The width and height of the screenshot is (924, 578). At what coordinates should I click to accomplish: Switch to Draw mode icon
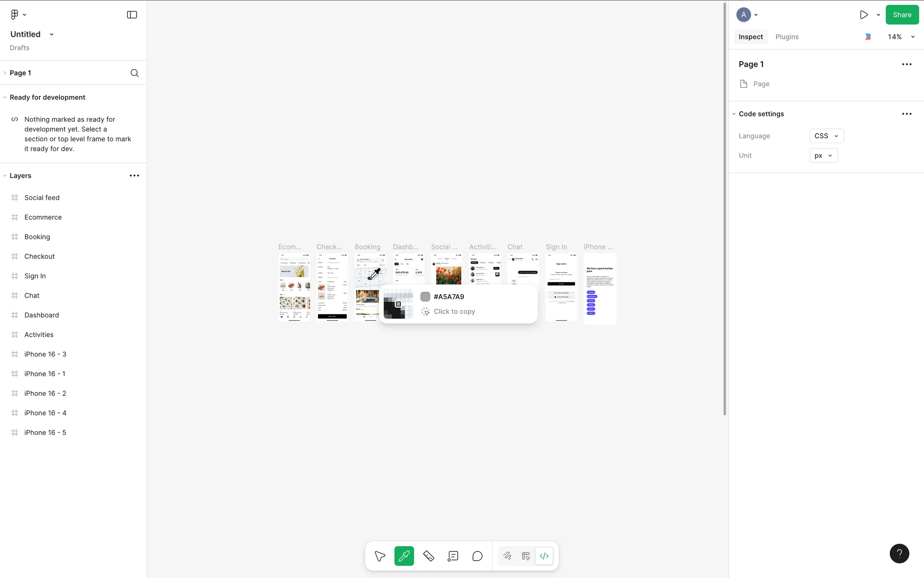[x=507, y=556]
